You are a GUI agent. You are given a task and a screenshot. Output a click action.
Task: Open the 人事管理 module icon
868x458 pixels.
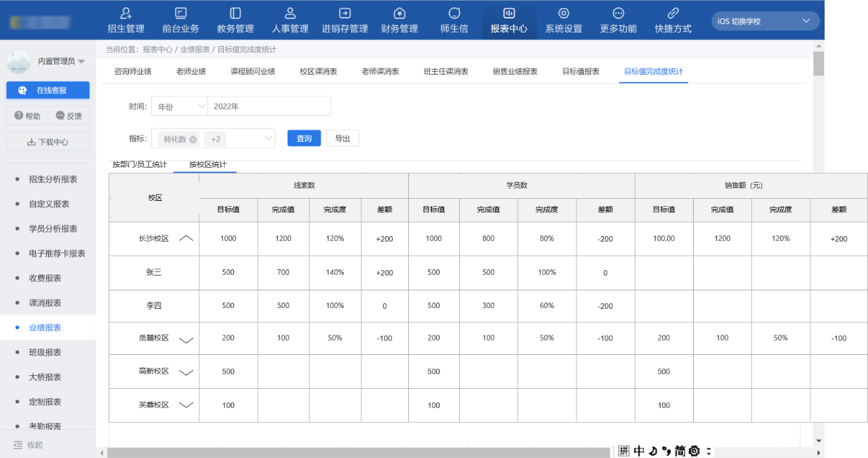[x=290, y=13]
